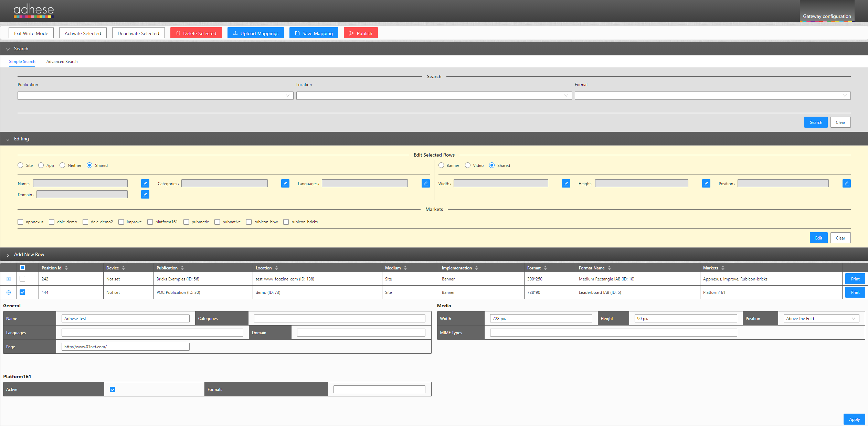Open the Position Above the Fold dropdown
Screen dimensions: 868x426
point(821,319)
